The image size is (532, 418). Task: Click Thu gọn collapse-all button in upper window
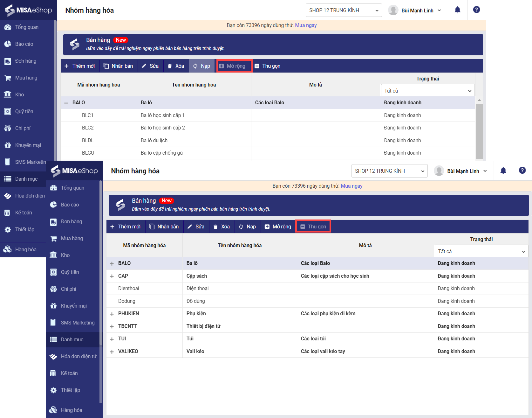268,66
